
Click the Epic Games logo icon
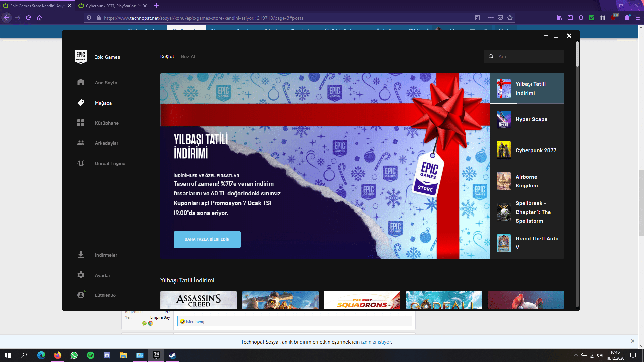point(80,57)
